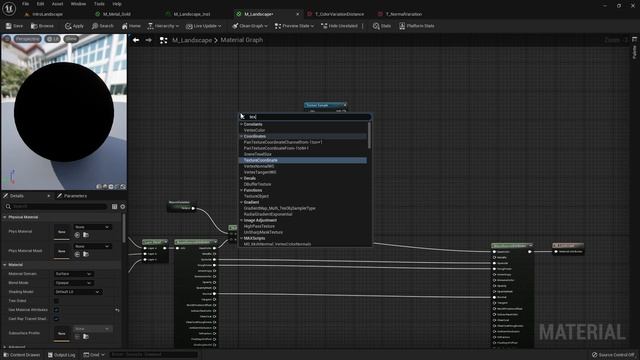Click the node list scrollbar
The width and height of the screenshot is (640, 360).
[369, 135]
